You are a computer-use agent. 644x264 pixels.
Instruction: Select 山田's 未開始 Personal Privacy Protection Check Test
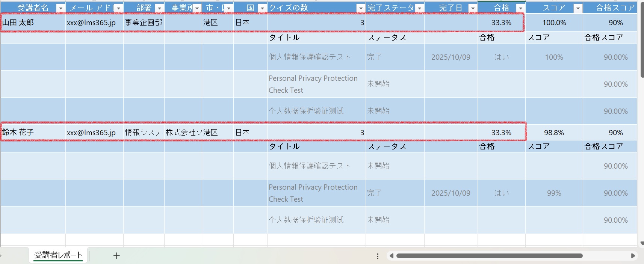click(x=316, y=84)
